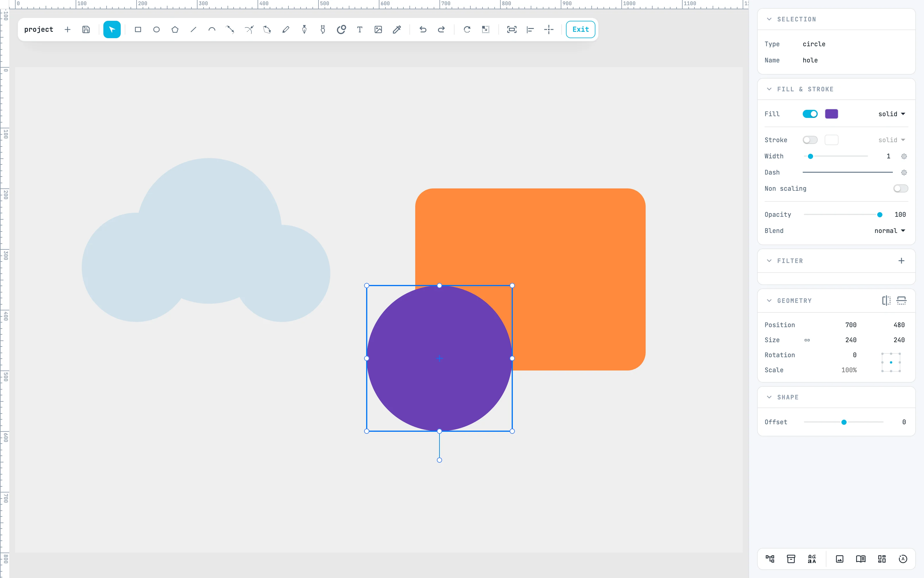Select the text tool
This screenshot has width=924, height=578.
click(360, 29)
